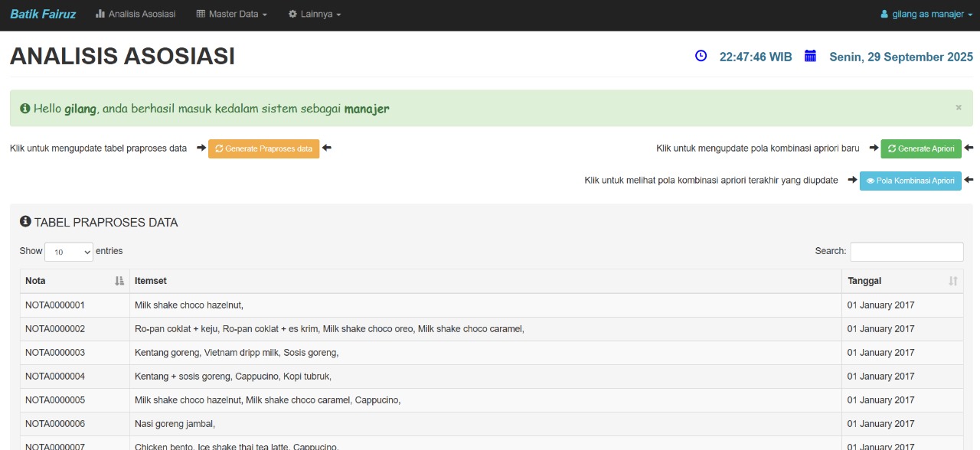Click the bar chart icon for Analisis Asosiasi
This screenshot has width=980, height=450.
(100, 15)
